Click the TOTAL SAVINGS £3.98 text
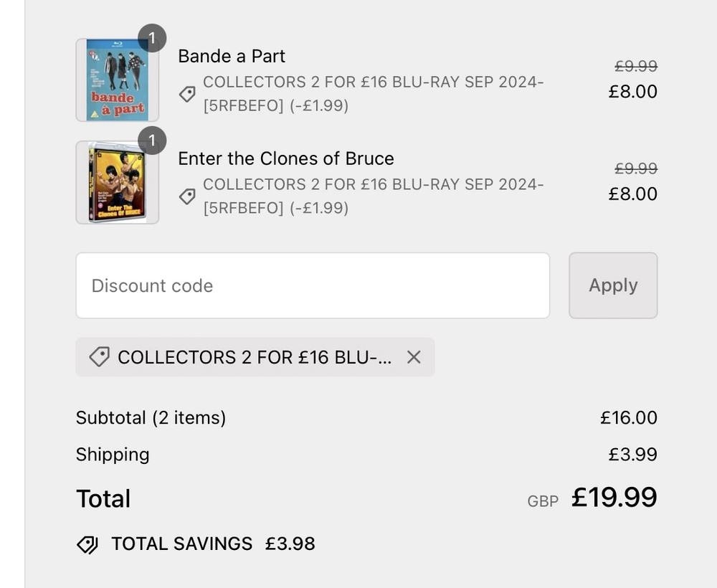This screenshot has height=588, width=717. click(x=213, y=544)
